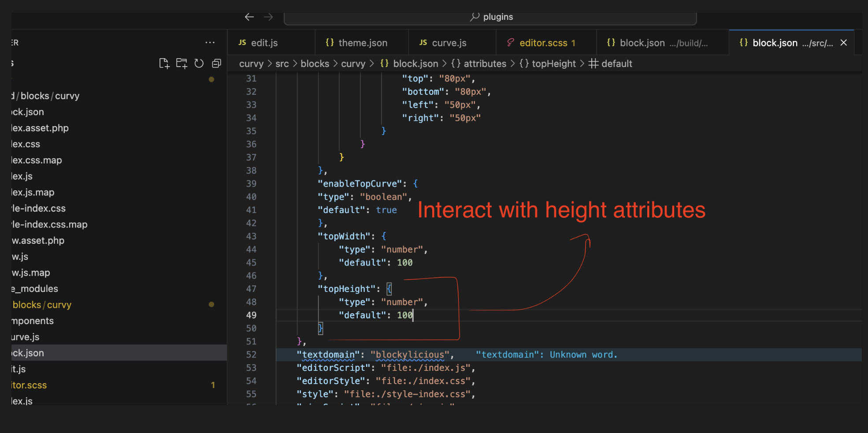868x433 pixels.
Task: Click the textdomain Unknown word warning
Action: tap(546, 355)
